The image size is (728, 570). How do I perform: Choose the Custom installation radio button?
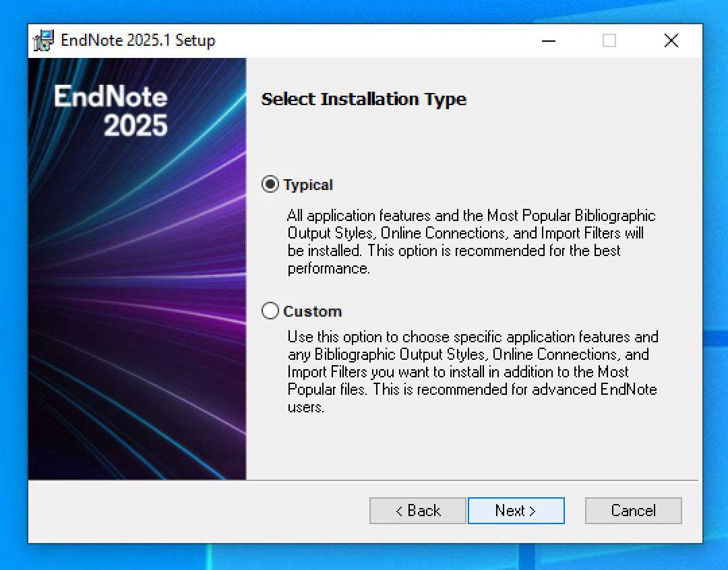tap(270, 311)
